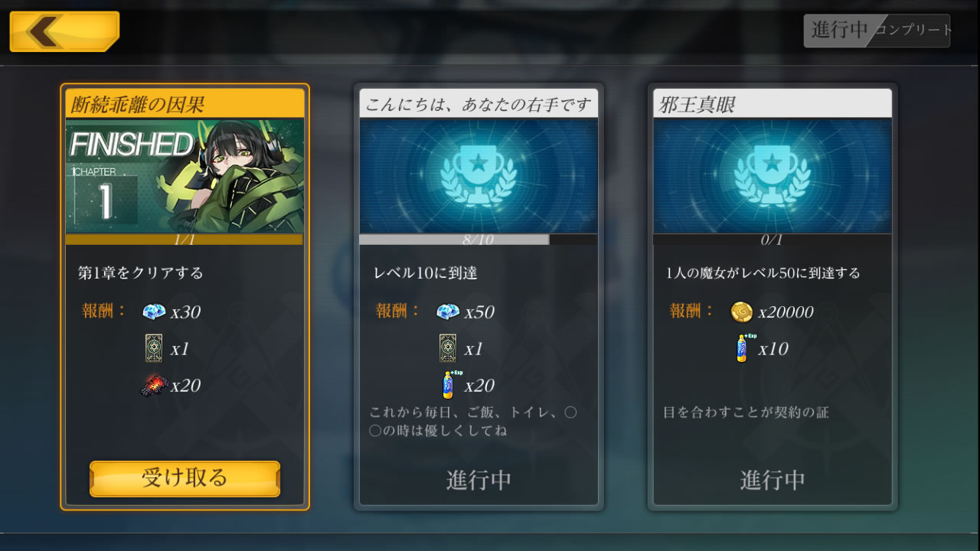
Task: Click the red ore reward icon x20
Action: (154, 385)
